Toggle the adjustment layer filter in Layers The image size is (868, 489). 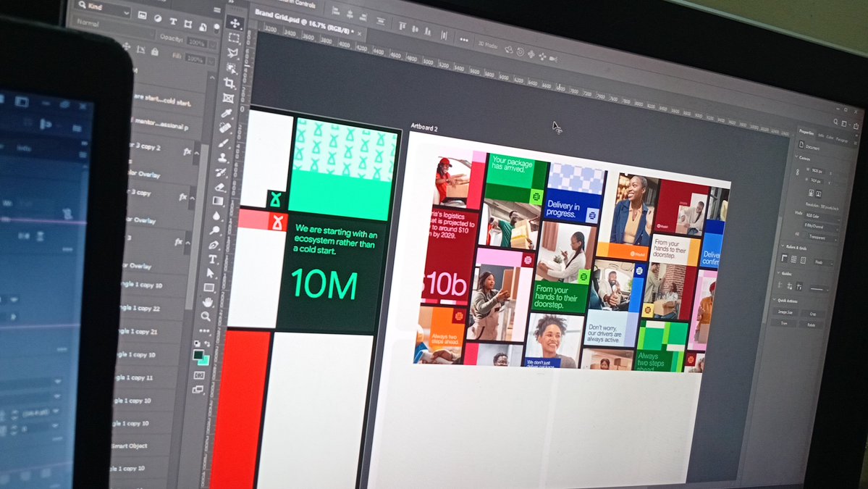click(158, 18)
